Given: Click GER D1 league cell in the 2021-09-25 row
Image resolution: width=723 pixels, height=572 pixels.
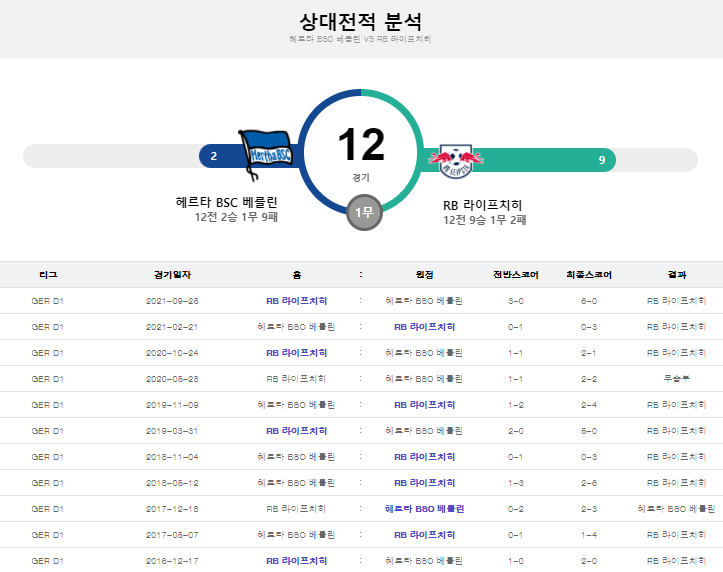Looking at the screenshot, I should pyautogui.click(x=47, y=301).
